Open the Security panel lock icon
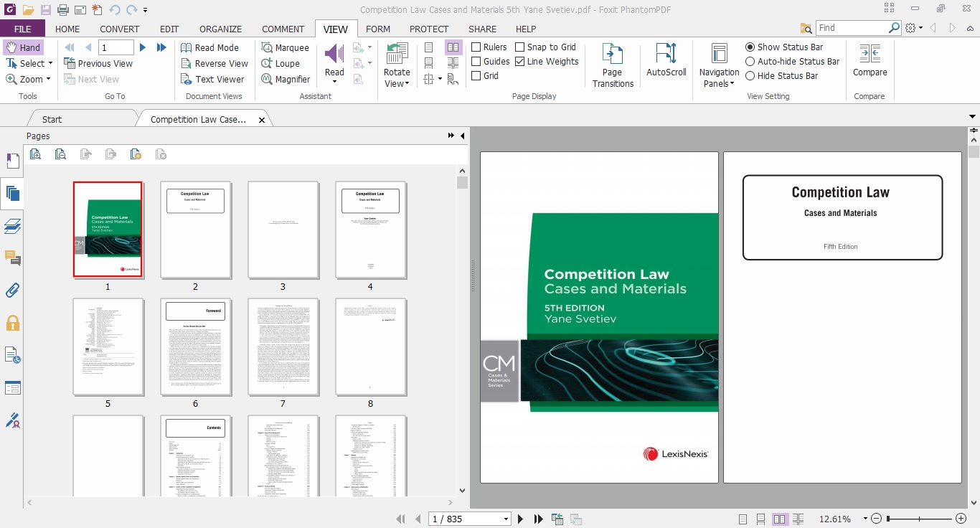Image resolution: width=980 pixels, height=528 pixels. [12, 323]
